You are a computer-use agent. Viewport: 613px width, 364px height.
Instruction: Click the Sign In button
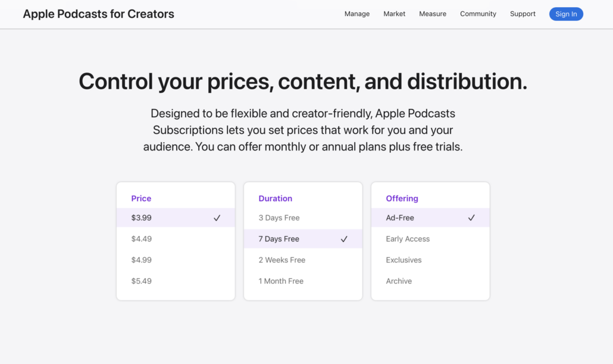tap(566, 14)
